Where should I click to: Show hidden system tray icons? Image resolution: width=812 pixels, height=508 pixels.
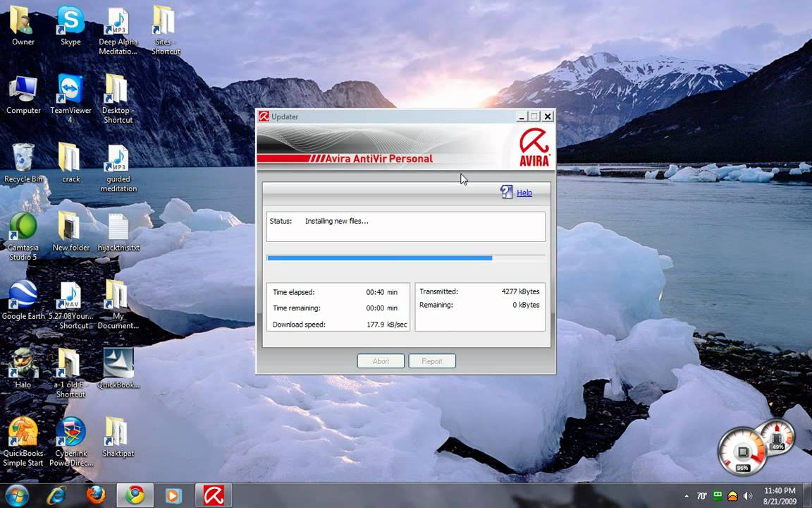coord(687,497)
